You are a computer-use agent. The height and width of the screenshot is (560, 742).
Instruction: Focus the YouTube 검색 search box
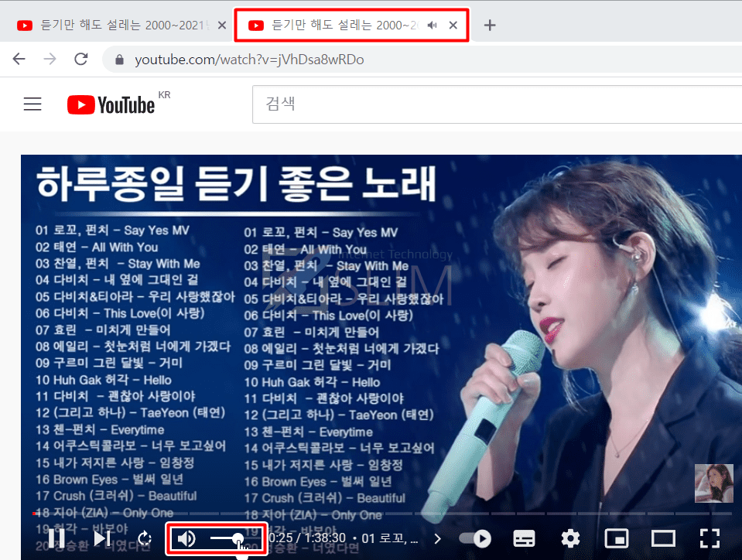click(497, 104)
